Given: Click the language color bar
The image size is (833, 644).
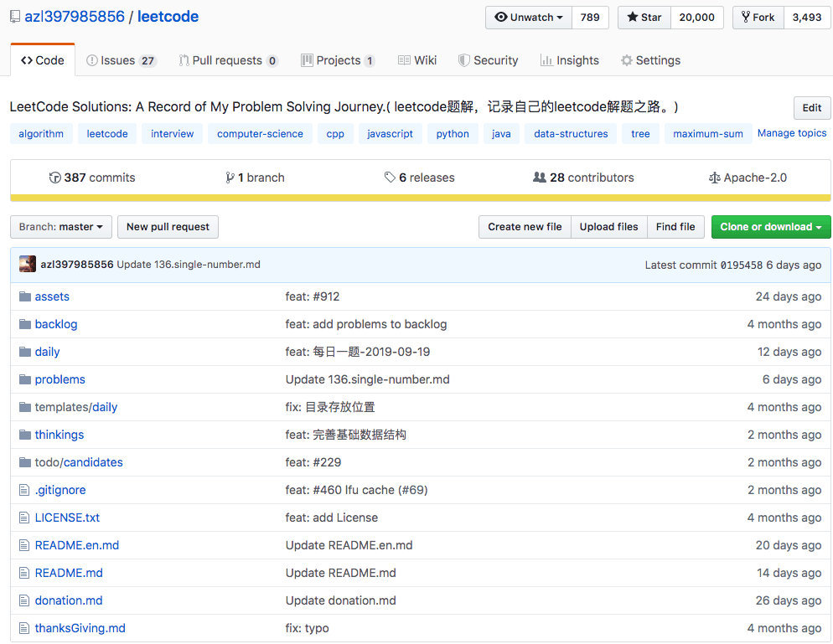Looking at the screenshot, I should coord(420,198).
